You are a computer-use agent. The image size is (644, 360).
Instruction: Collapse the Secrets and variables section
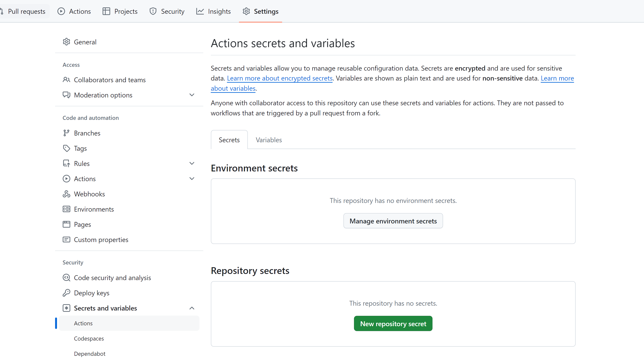pyautogui.click(x=192, y=308)
